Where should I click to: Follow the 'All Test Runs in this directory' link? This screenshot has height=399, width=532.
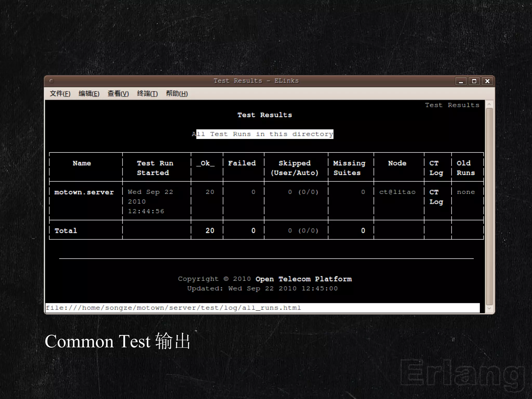(263, 134)
